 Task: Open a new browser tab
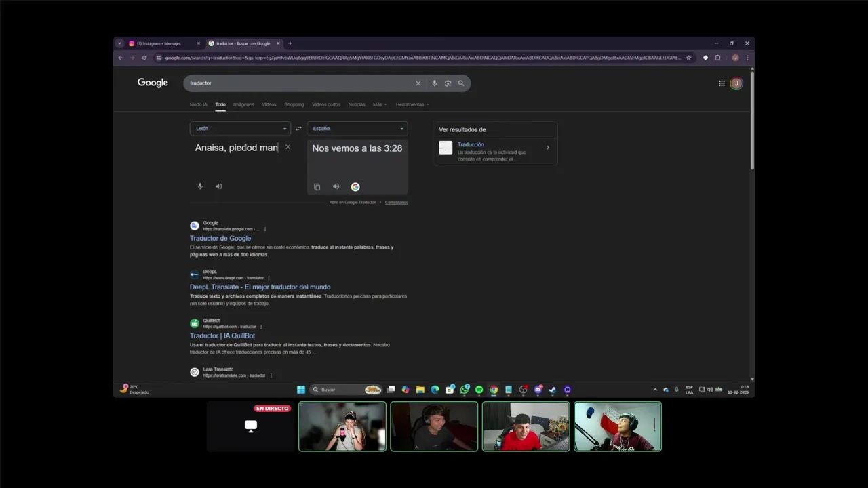(290, 43)
